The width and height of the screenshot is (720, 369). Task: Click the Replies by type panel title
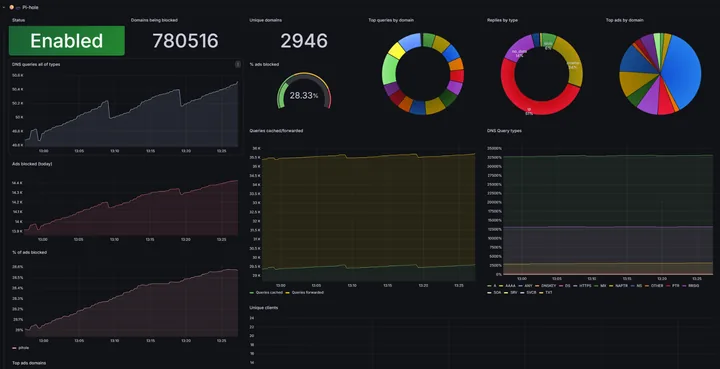(x=502, y=20)
